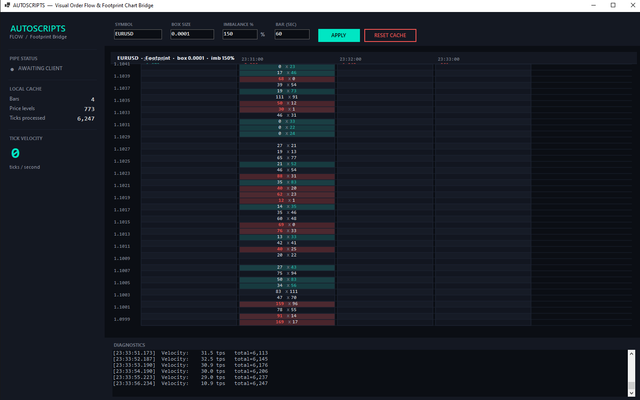Click the green footprint cell 21 x 52
The height and width of the screenshot is (400, 640).
click(287, 164)
